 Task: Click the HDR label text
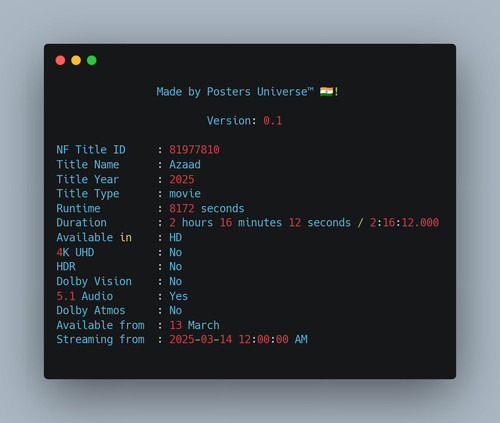[x=66, y=267]
